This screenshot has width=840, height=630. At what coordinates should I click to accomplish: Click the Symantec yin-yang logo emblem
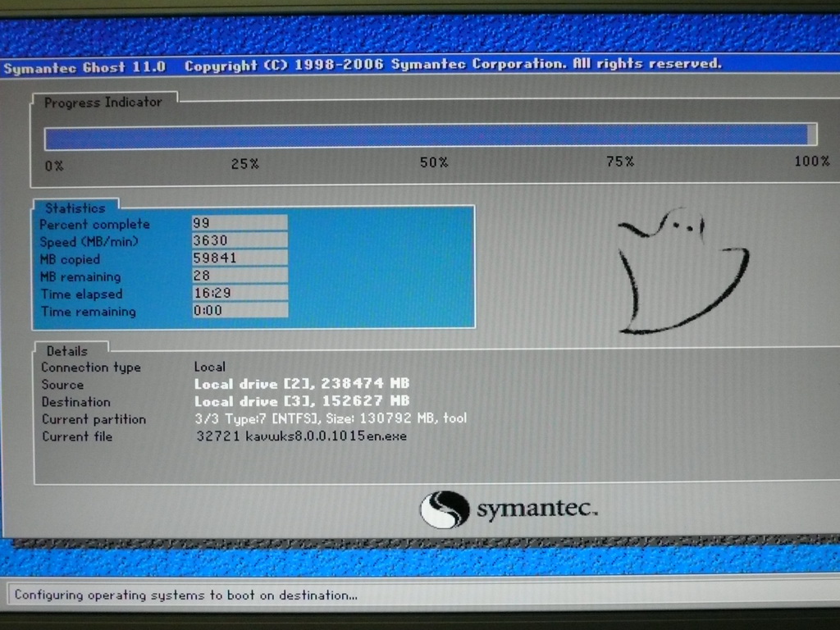[444, 509]
